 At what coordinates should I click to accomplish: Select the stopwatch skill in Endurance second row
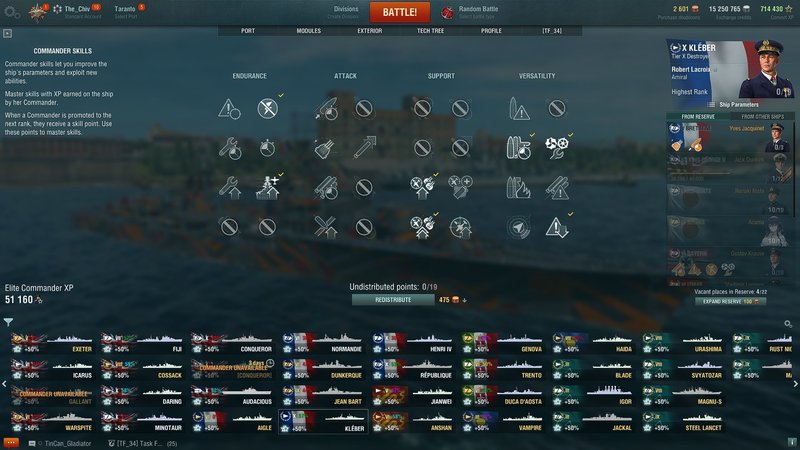(x=267, y=148)
